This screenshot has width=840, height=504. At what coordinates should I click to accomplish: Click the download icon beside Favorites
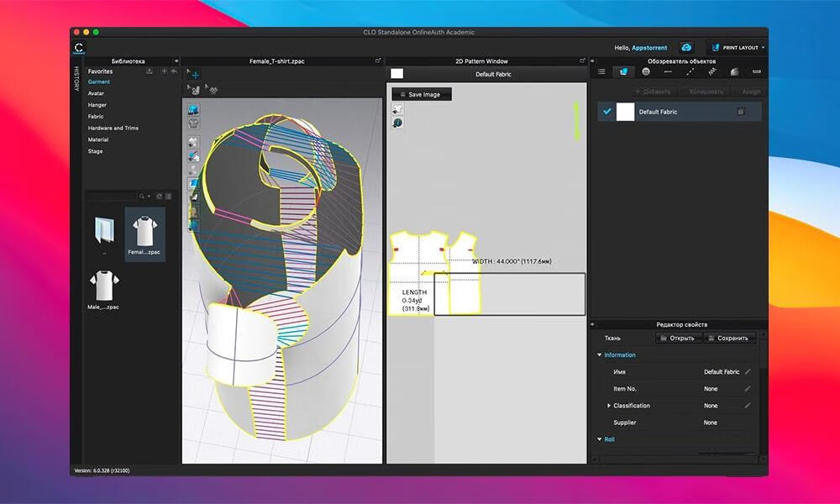[x=149, y=71]
